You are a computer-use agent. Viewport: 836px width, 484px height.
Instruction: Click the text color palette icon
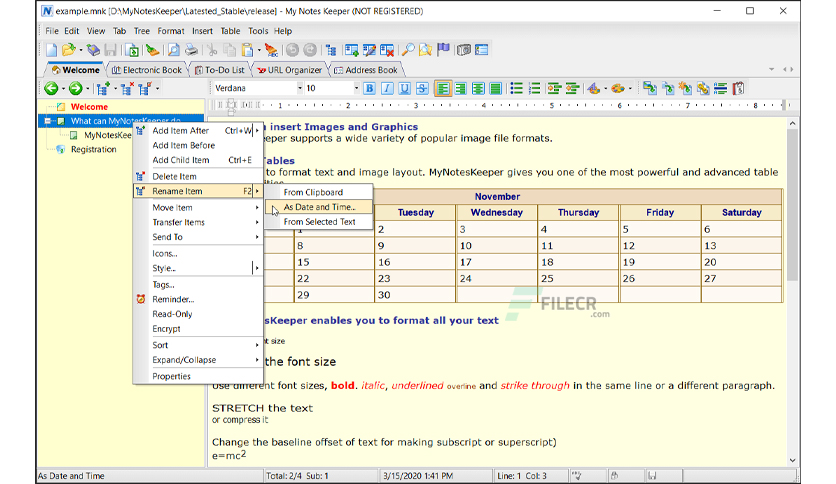593,88
